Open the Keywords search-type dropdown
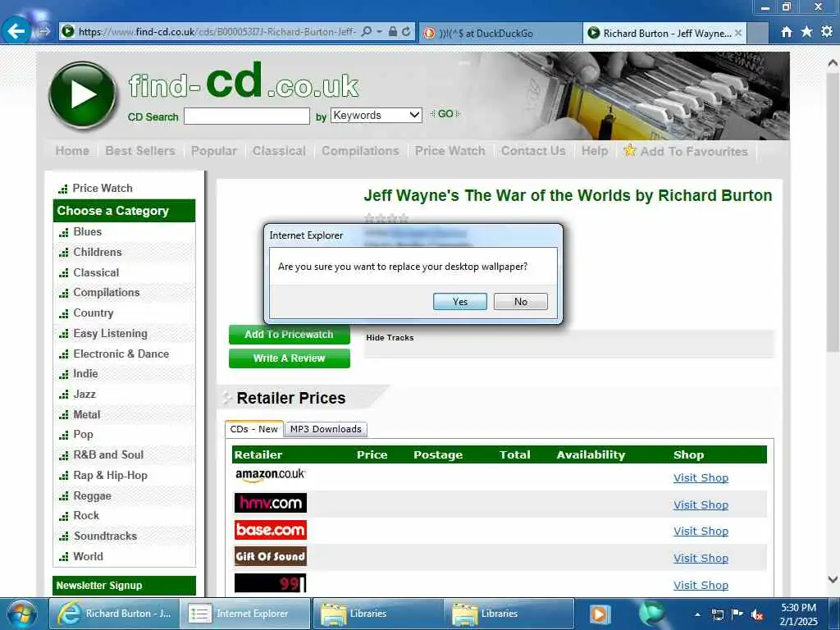 pyautogui.click(x=376, y=115)
